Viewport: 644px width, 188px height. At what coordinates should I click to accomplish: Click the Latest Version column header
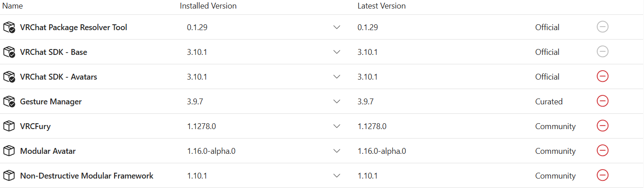382,6
